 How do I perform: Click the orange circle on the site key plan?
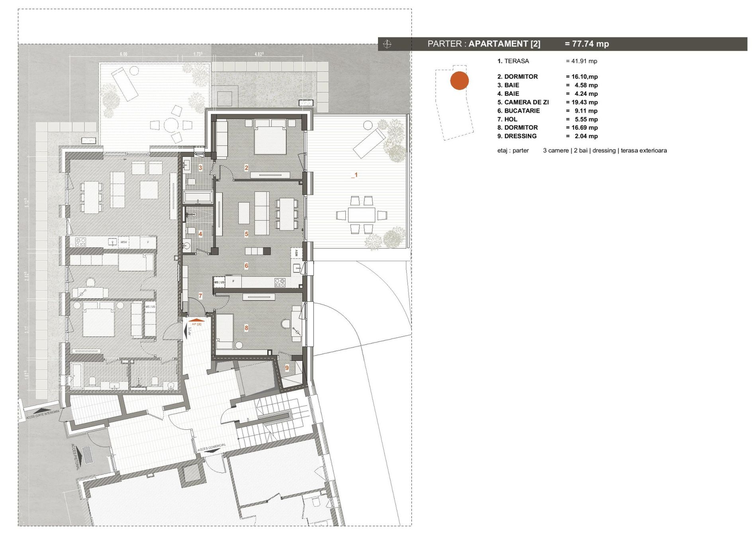(x=459, y=81)
